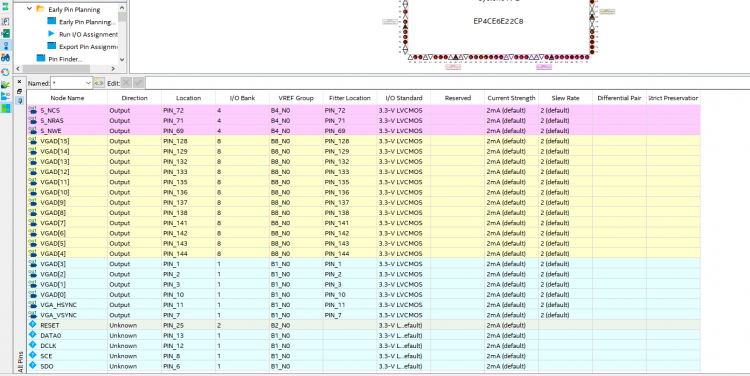Screen dimensions: 750x376
Task: Select the S_NRAS node name cell
Action: (67, 121)
